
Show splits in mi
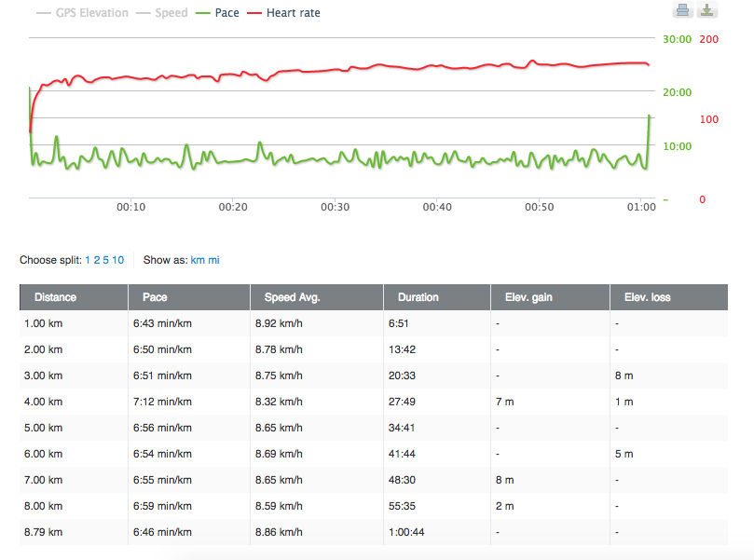(x=214, y=260)
